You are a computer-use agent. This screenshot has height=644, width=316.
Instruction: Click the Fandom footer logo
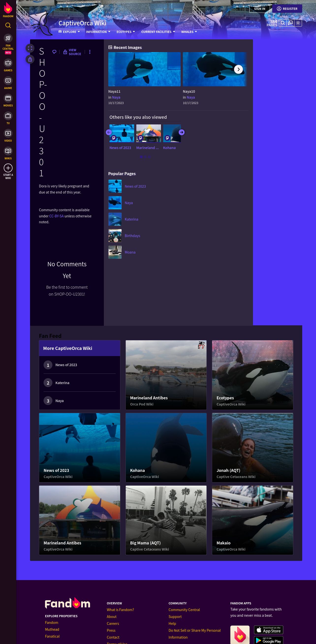click(67, 603)
